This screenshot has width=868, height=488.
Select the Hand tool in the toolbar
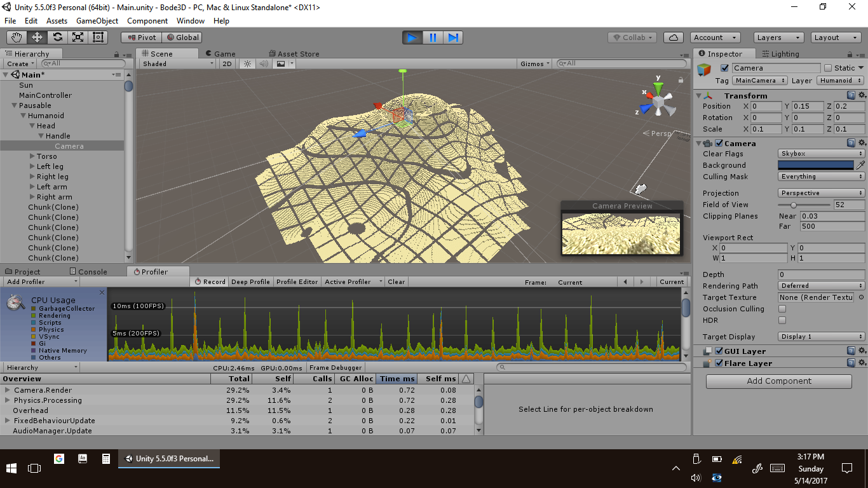[x=17, y=37]
